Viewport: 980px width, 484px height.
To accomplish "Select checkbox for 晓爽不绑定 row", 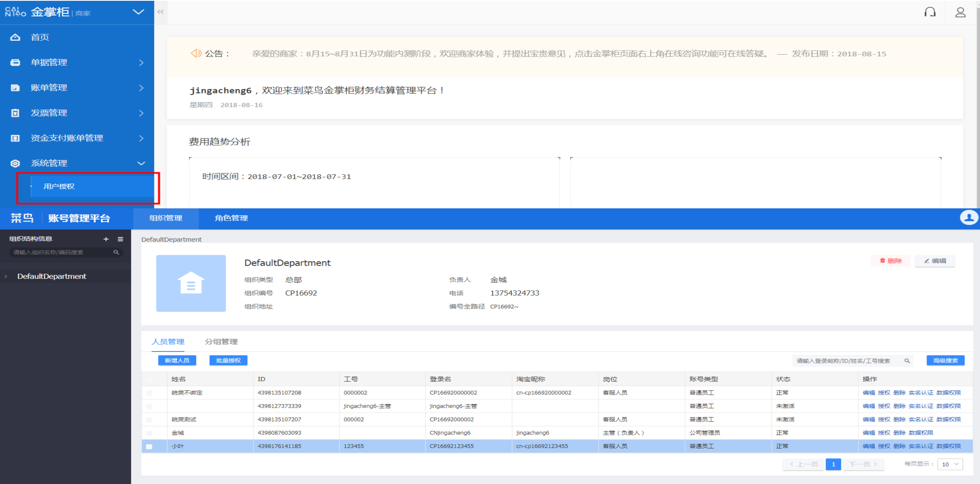I will pos(149,393).
